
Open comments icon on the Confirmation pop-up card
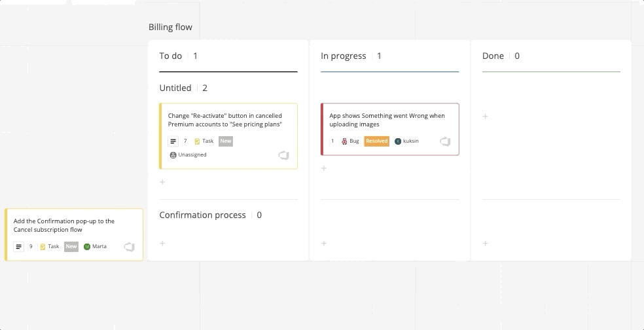[x=129, y=247]
